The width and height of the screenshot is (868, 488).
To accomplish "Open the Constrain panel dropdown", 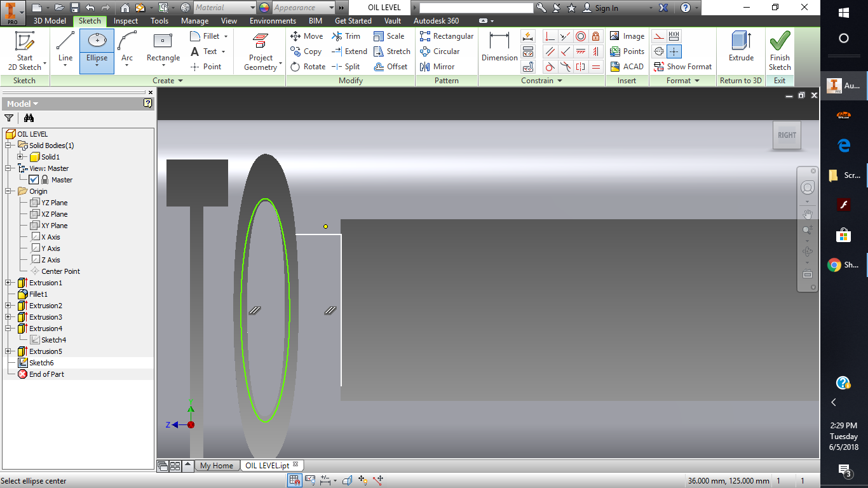I will 541,81.
